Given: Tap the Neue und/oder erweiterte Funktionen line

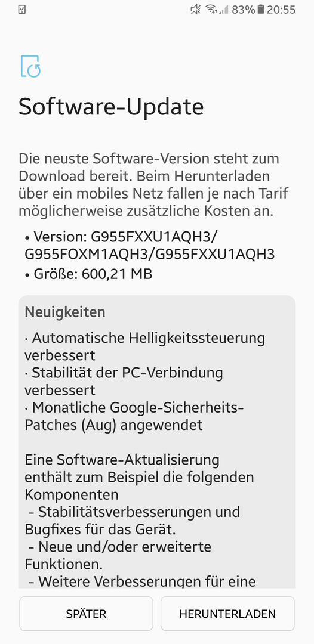Looking at the screenshot, I should point(118,555).
